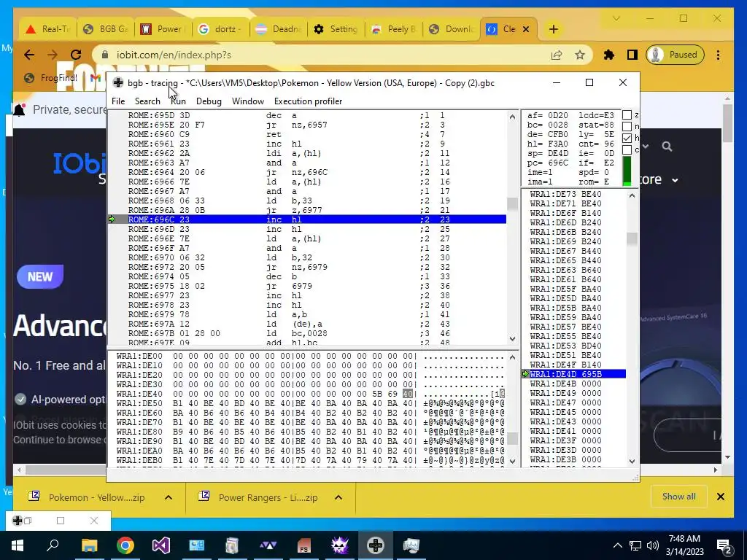Select disassembly row ROME:6975 jr 6979

pos(317,286)
